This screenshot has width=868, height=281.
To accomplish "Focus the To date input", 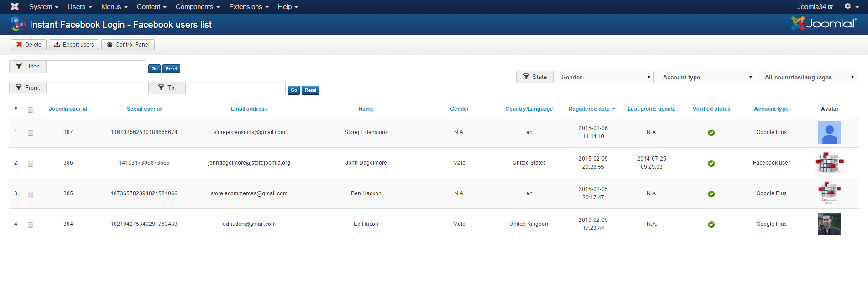I will [235, 88].
